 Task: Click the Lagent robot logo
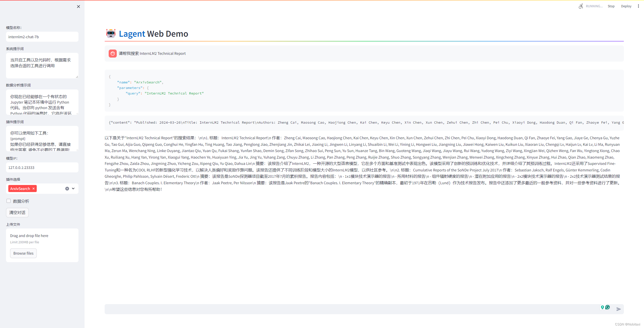(x=111, y=33)
